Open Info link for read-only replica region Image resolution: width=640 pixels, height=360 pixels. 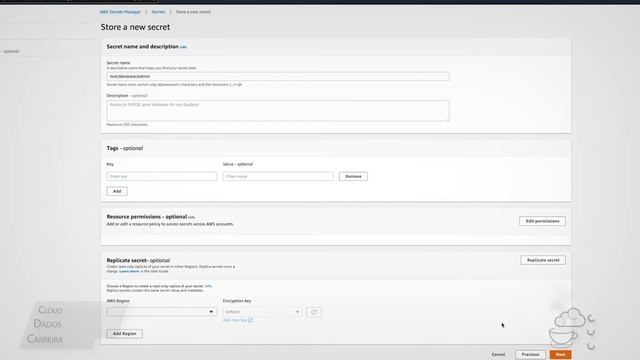[x=208, y=286]
